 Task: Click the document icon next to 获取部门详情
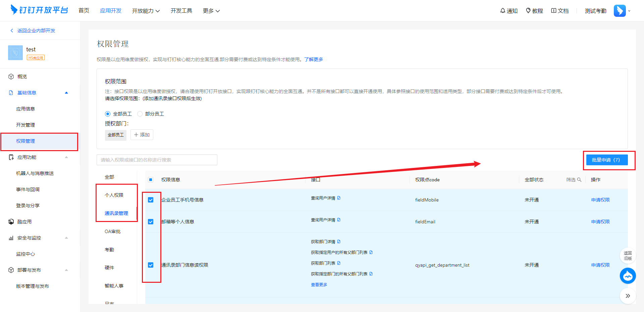tap(339, 241)
